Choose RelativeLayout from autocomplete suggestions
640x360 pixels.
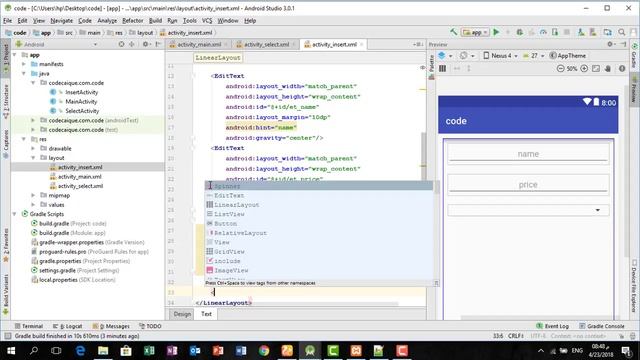[318, 233]
